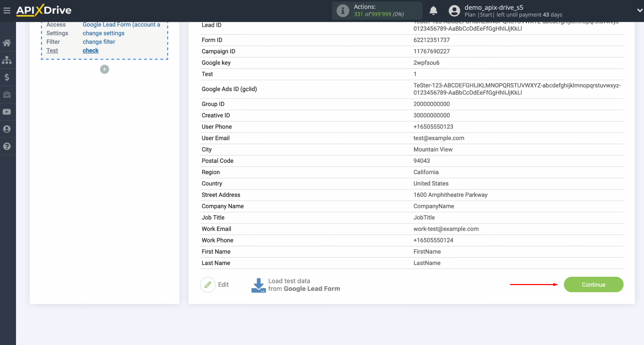Select the briefcase icon in the sidebar
Screen dimensions: 644x345
(7, 95)
